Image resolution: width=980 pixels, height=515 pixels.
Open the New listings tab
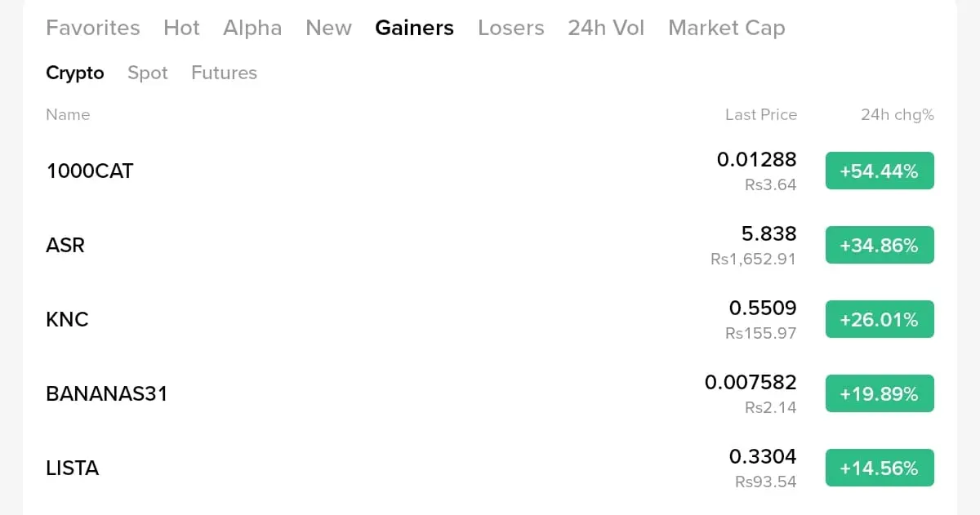point(328,28)
